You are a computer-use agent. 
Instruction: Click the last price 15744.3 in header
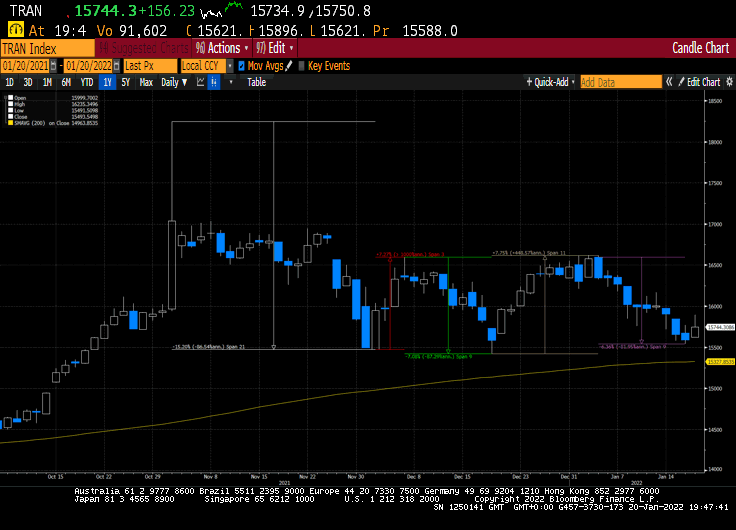[106, 10]
